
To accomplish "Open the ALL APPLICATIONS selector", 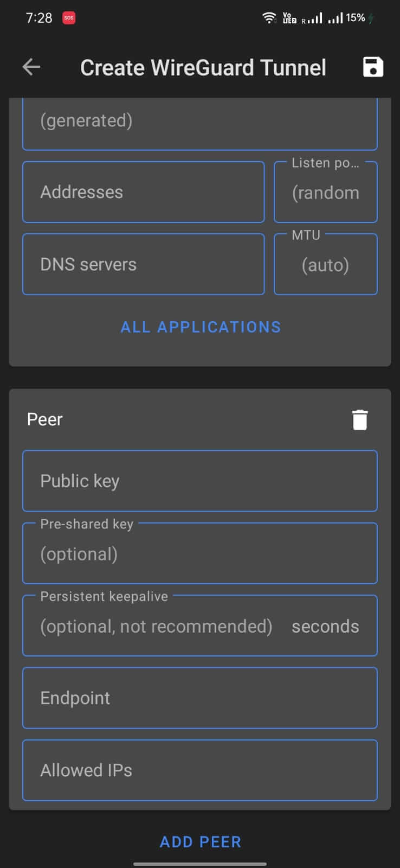I will 200,326.
